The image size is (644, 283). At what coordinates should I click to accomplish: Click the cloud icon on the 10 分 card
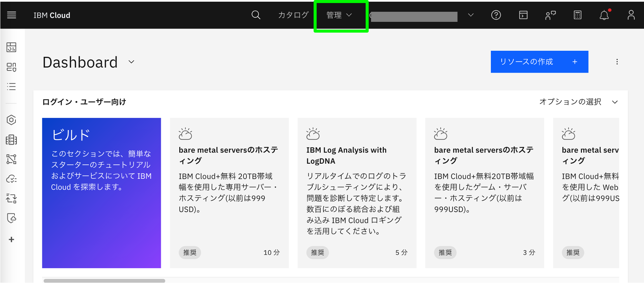(185, 134)
